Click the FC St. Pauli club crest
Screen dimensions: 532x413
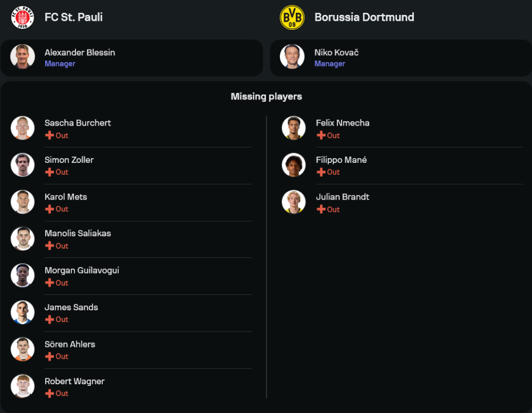[x=22, y=18]
